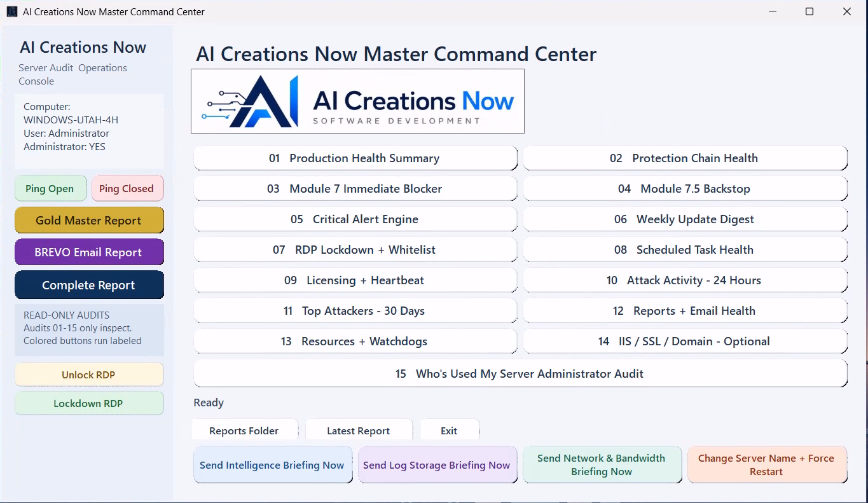The width and height of the screenshot is (868, 503).
Task: Send Intelligence Briefing Now
Action: 272,465
